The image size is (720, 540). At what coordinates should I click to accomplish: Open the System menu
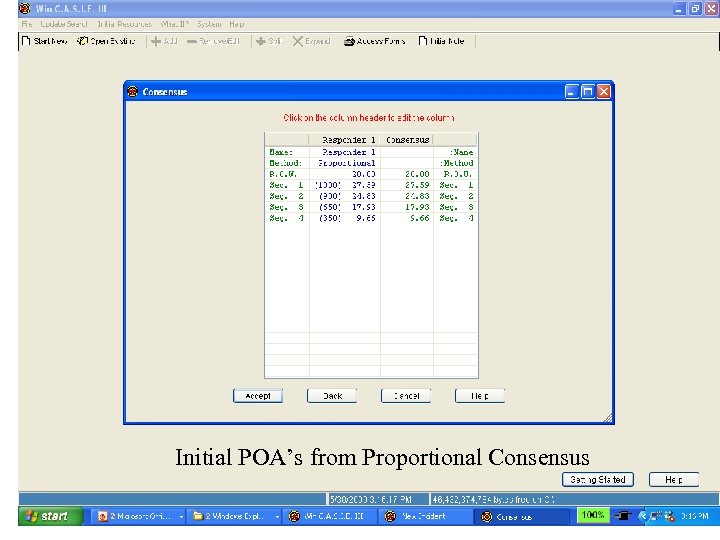coord(209,24)
